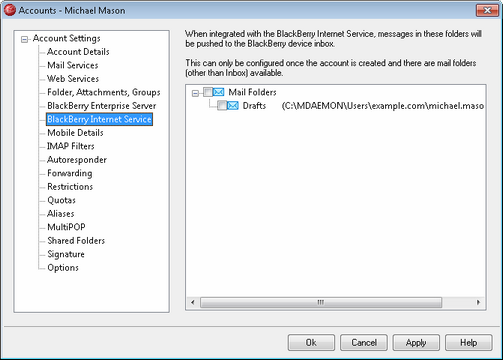The height and width of the screenshot is (360, 503).
Task: Collapse the Mail Folders tree node
Action: click(195, 93)
